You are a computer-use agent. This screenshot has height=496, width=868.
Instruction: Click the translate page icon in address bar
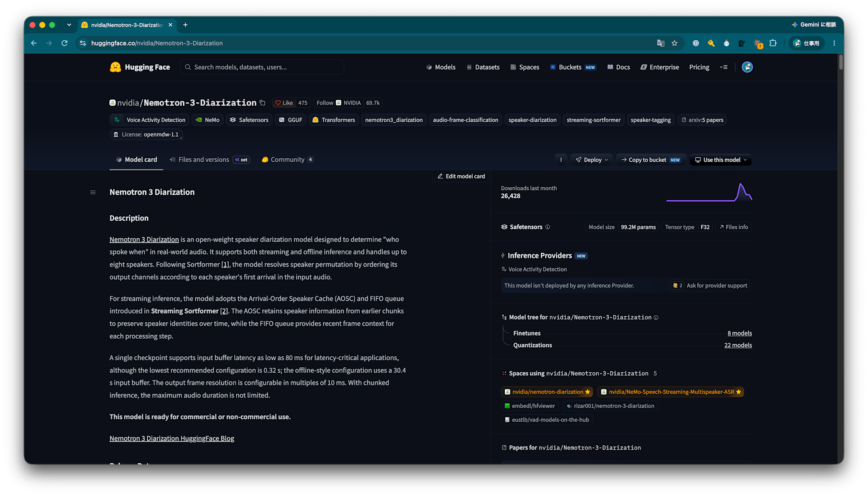pyautogui.click(x=661, y=43)
